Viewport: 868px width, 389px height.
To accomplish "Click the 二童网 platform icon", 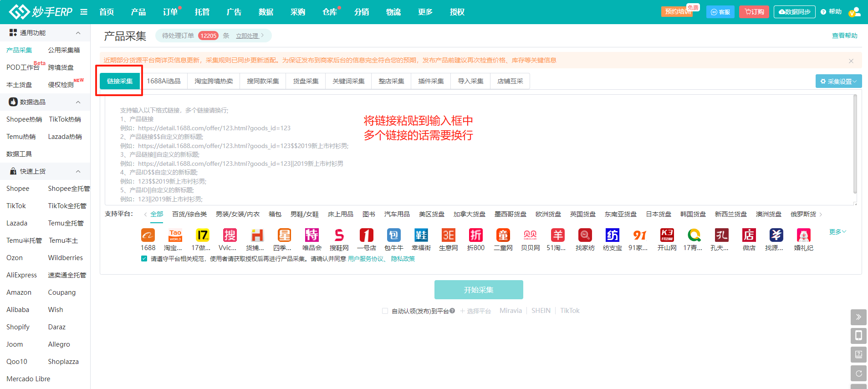I will 503,235.
